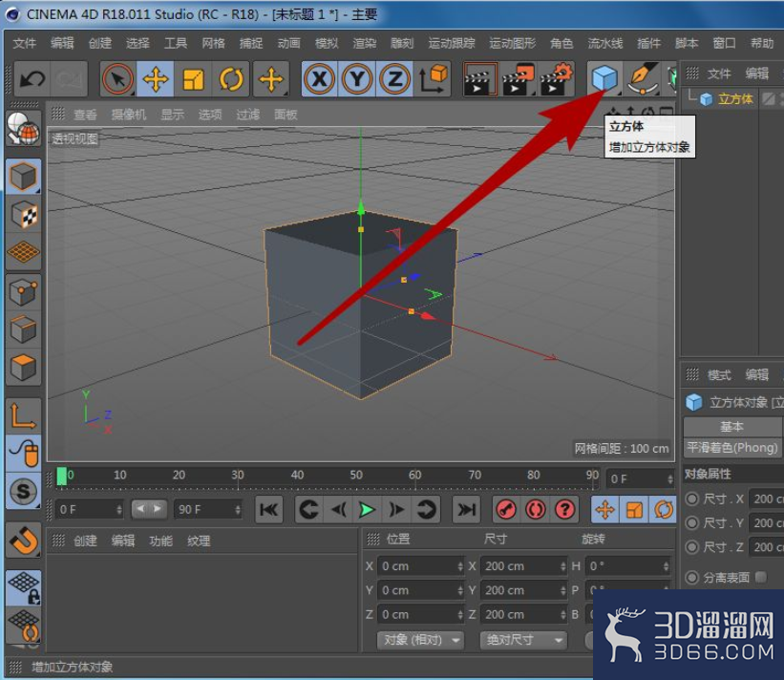Toggle the 分离表面 checkbox
This screenshot has height=680, width=784.
click(x=761, y=578)
